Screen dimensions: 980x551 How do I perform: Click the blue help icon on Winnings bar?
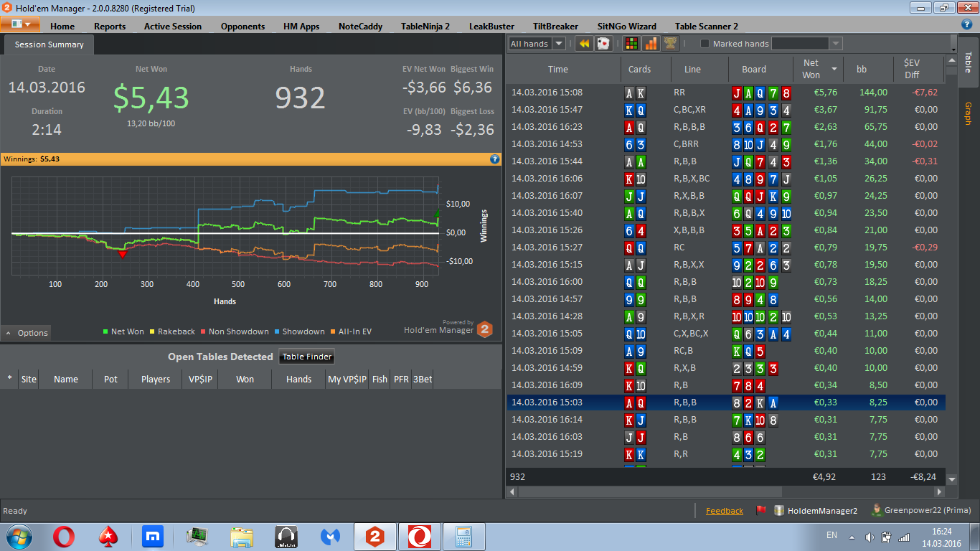coord(494,159)
